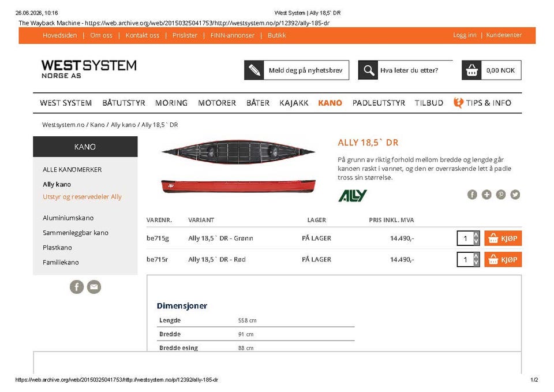Viewport: 554px width, 392px height.
Task: Open the BÅTUTSTYR menu
Action: click(x=123, y=103)
